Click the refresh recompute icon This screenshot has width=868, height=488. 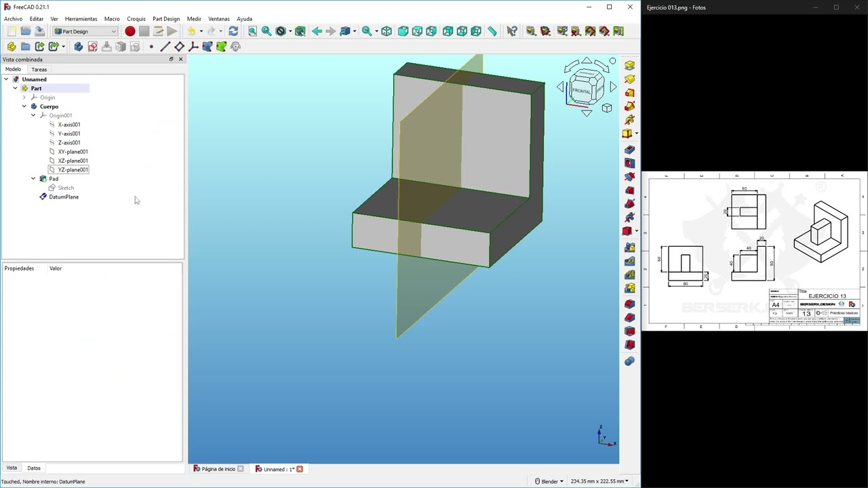(x=233, y=31)
